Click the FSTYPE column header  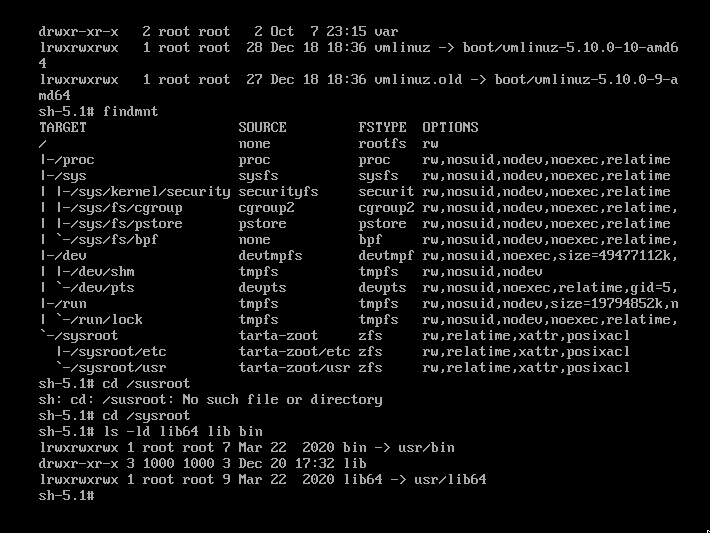tap(382, 127)
